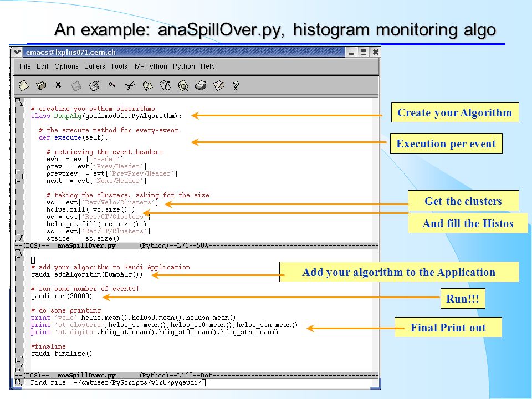Image resolution: width=532 pixels, height=399 pixels.
Task: Click the line 'hclus.fill( vc.size() )'
Action: click(x=90, y=209)
